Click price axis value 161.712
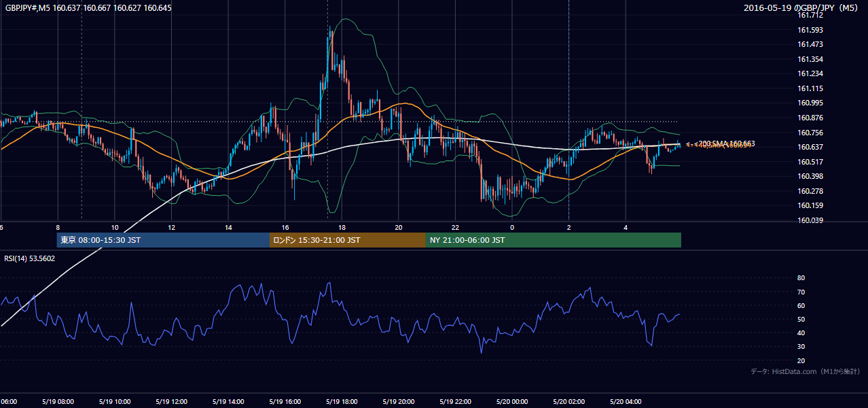 point(810,15)
